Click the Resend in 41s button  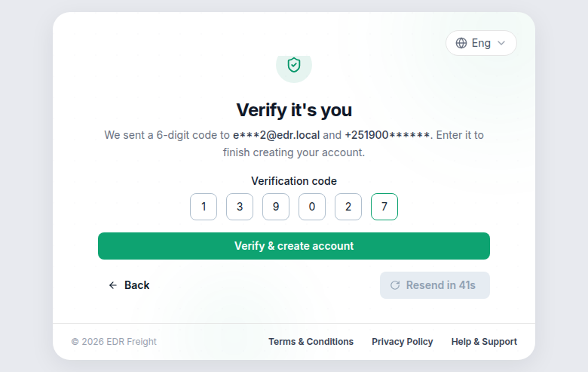pos(435,285)
